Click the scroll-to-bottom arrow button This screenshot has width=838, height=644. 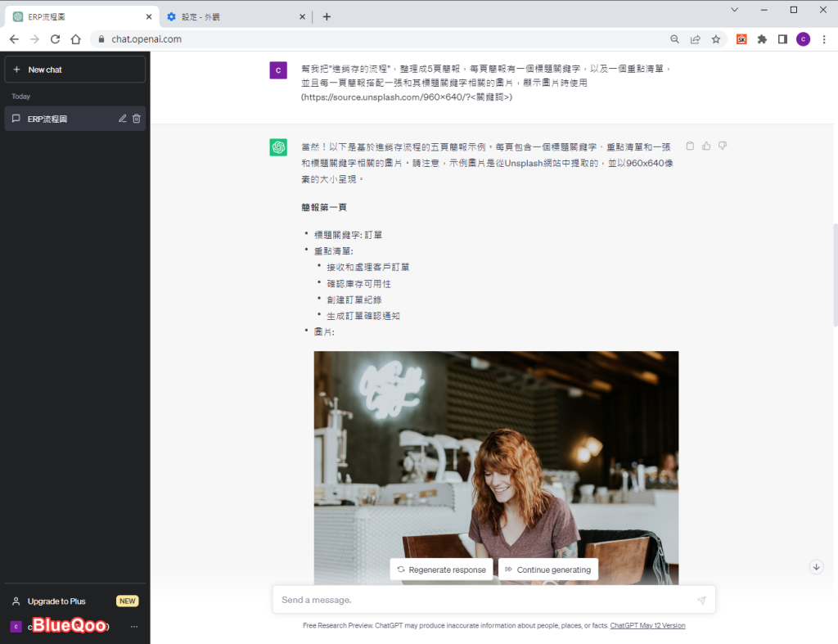pos(816,566)
